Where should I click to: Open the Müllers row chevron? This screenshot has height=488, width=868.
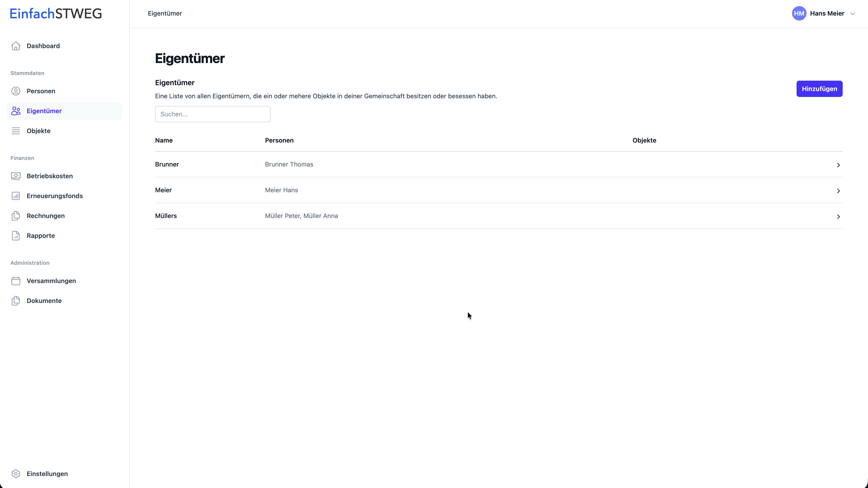point(838,217)
